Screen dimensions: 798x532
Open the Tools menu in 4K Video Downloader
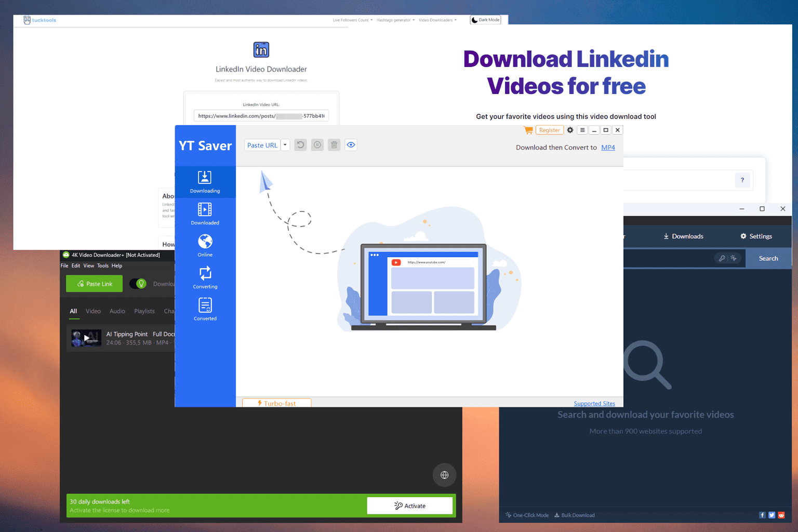pyautogui.click(x=102, y=265)
